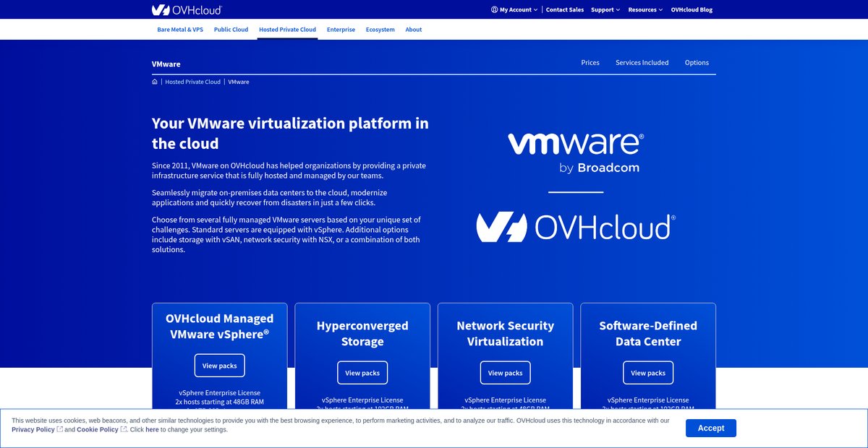Open the Privacy Policy link
This screenshot has width=868, height=448.
[x=33, y=429]
